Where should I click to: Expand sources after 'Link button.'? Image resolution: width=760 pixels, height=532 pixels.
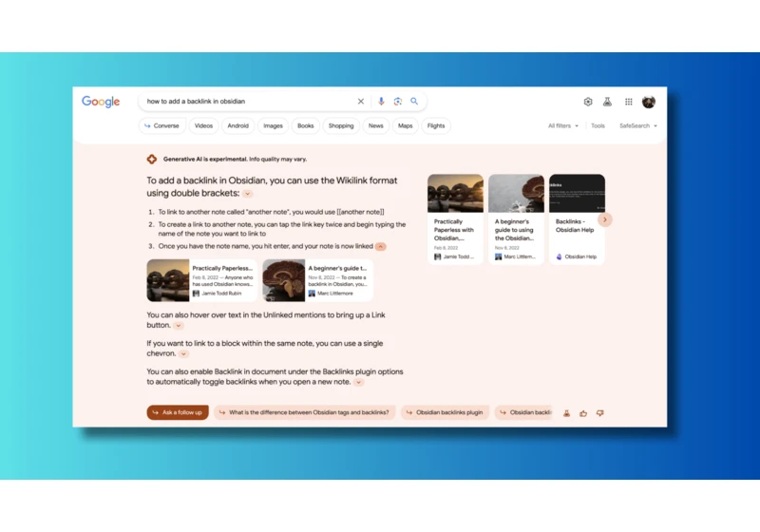point(179,326)
